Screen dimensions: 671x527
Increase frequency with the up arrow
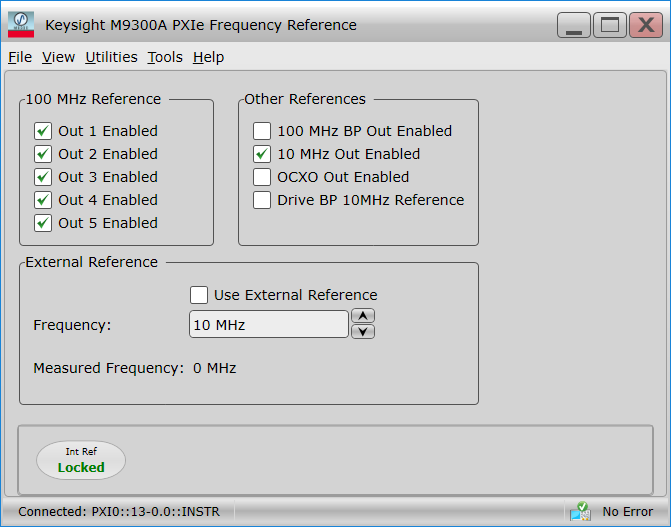tap(363, 316)
